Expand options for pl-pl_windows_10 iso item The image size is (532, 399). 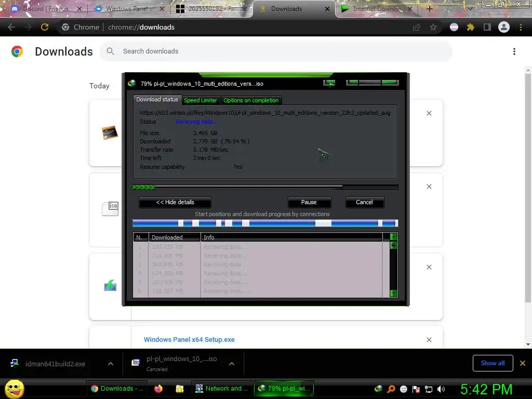click(232, 364)
